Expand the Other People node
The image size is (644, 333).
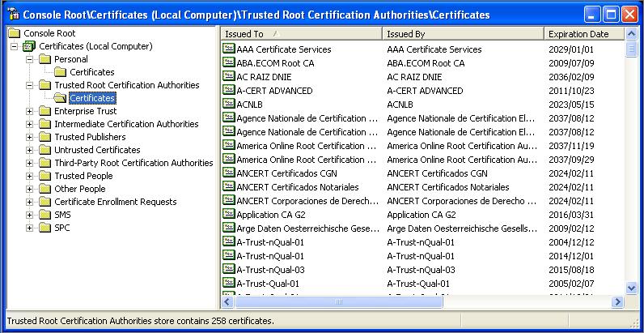[29, 189]
